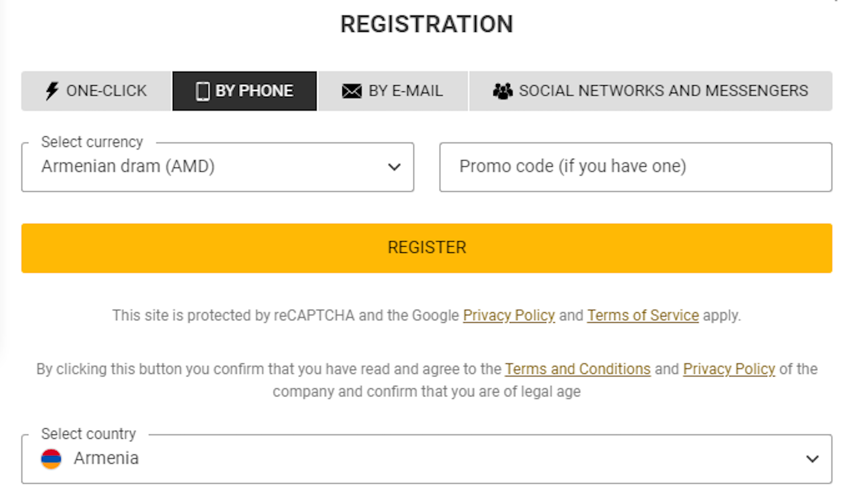Open the ONE-CLICK registration tab

click(96, 91)
